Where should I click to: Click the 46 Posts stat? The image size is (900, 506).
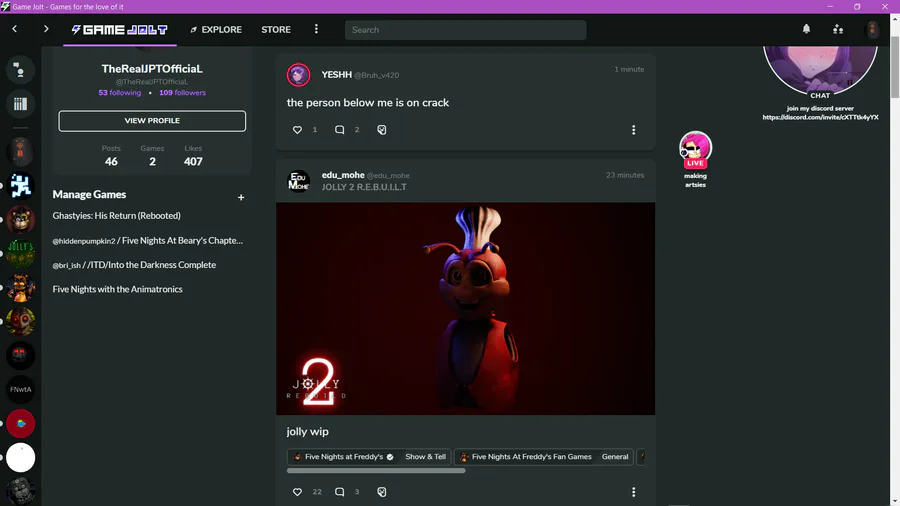pos(111,156)
